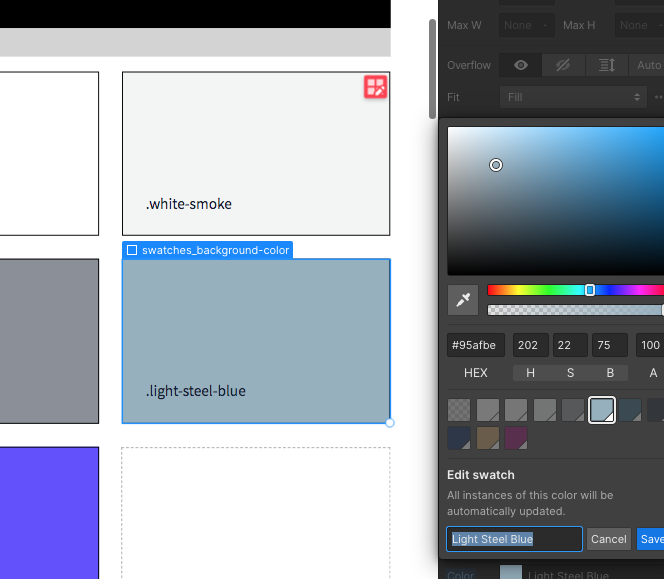Set overflow to visible with eye icon

pyautogui.click(x=520, y=65)
